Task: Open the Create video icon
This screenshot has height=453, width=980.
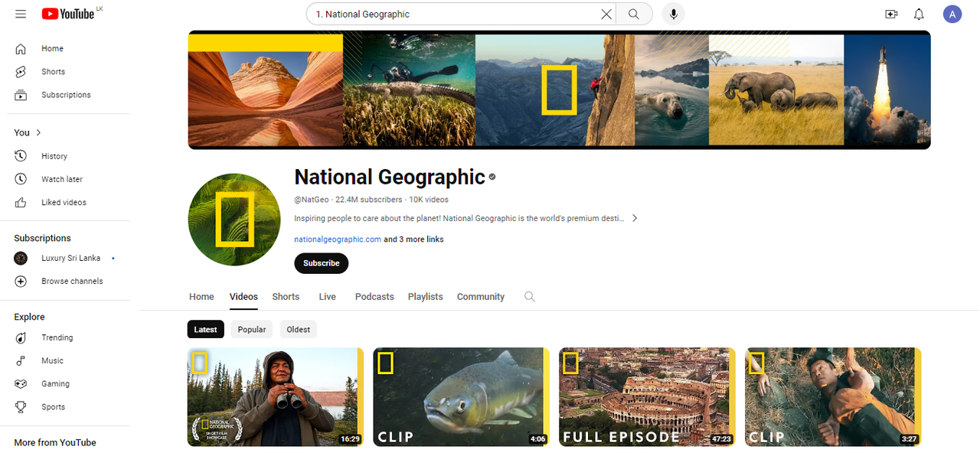Action: pyautogui.click(x=891, y=14)
